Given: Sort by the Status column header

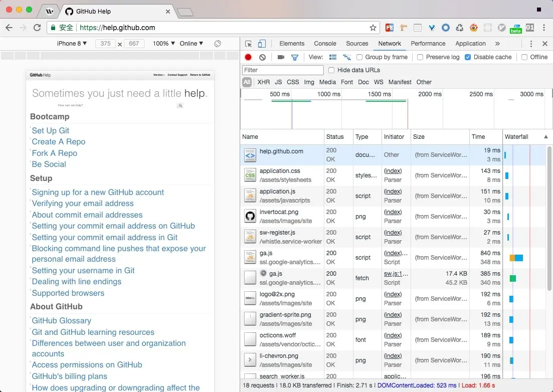Looking at the screenshot, I should click(338, 137).
